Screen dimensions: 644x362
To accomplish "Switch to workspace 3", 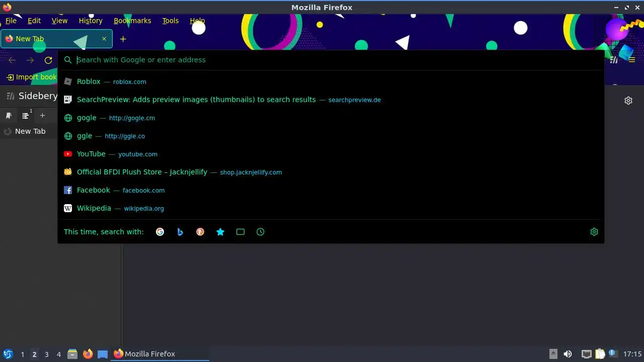I will coord(46,354).
